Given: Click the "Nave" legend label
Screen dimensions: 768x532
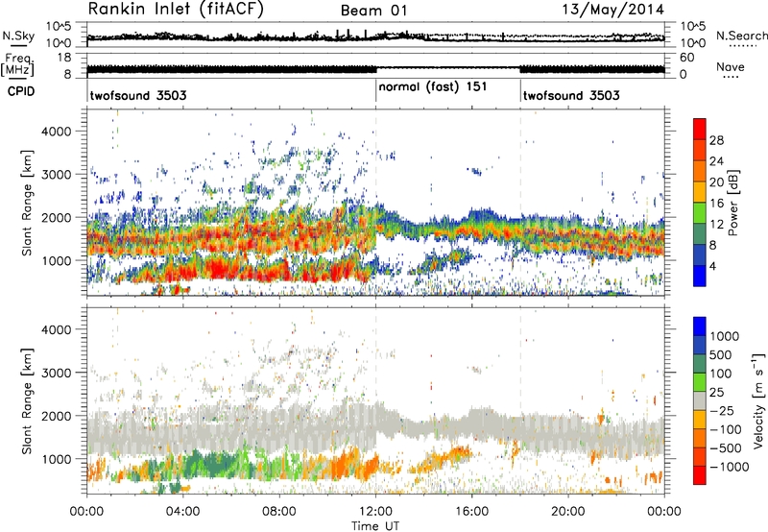Looking at the screenshot, I should pyautogui.click(x=731, y=66).
